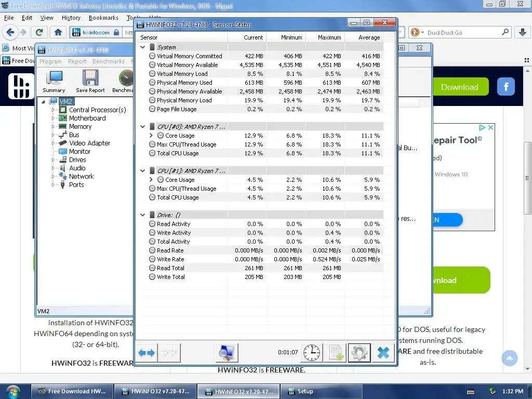The height and width of the screenshot is (399, 532).
Task: Close sensors with the blue X icon
Action: pyautogui.click(x=383, y=353)
